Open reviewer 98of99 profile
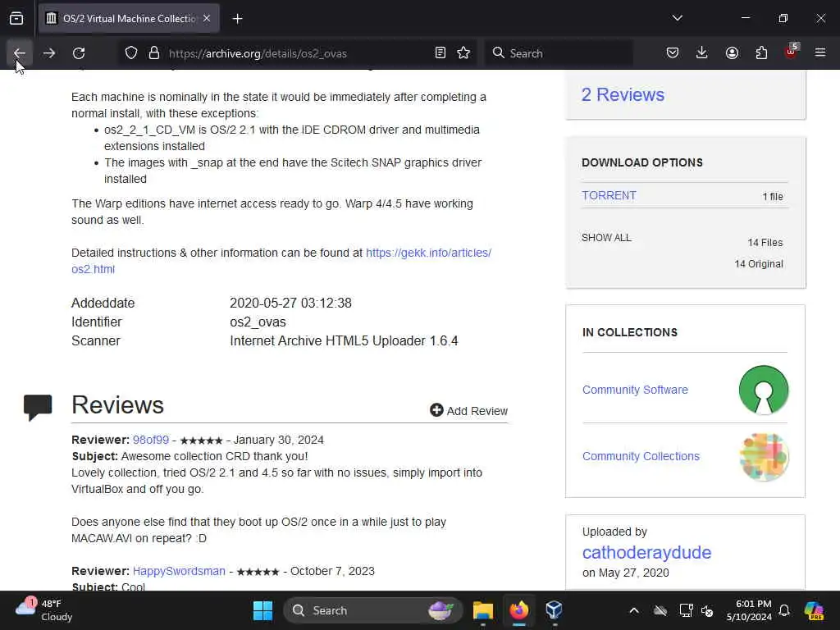This screenshot has height=630, width=840. tap(151, 440)
